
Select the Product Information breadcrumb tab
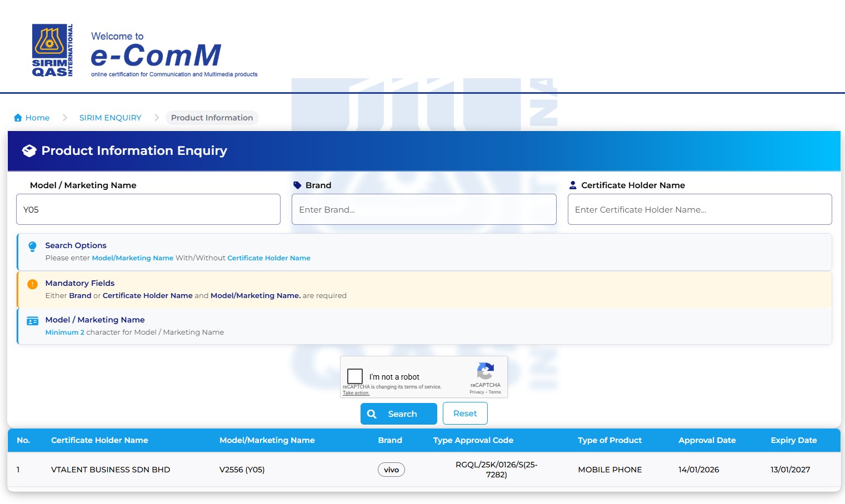pyautogui.click(x=212, y=118)
